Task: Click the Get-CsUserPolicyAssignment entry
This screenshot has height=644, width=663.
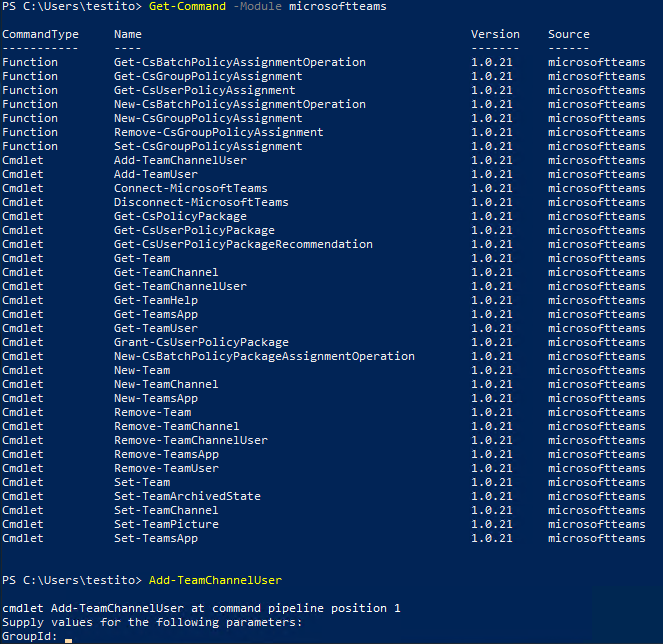Action: (205, 90)
